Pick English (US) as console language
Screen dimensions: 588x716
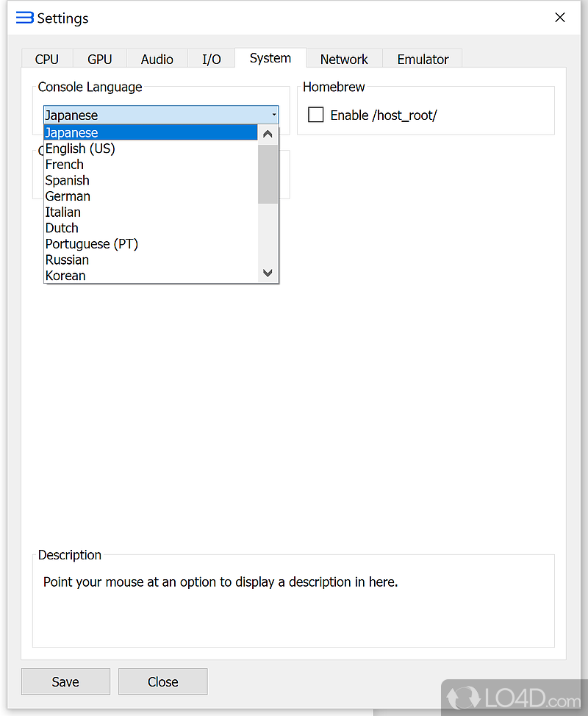(x=151, y=148)
